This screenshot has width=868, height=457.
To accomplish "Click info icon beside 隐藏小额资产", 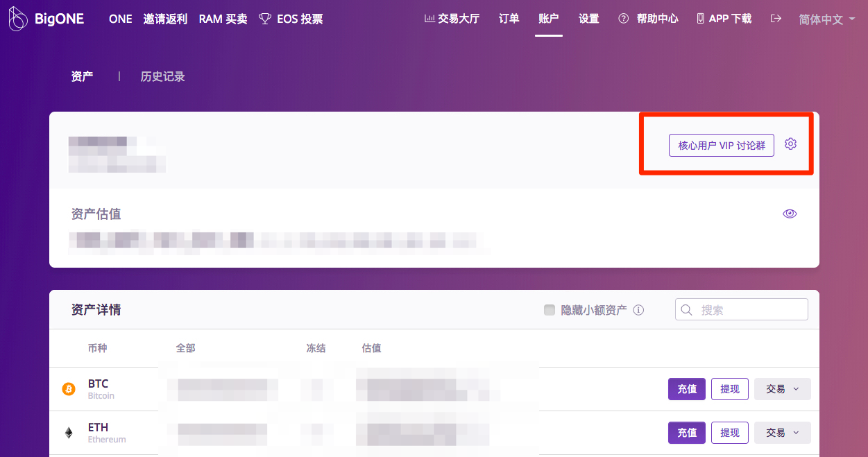I will point(638,310).
